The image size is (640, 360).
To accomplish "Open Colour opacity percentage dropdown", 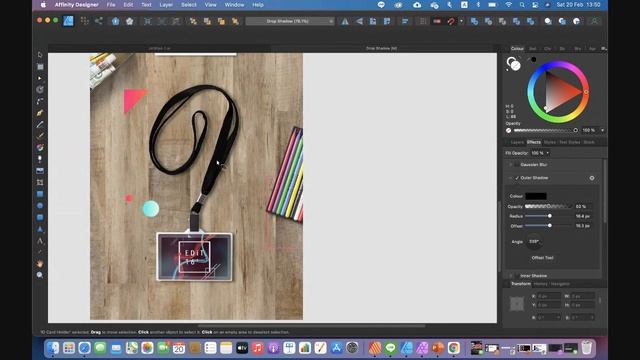I will pos(602,131).
